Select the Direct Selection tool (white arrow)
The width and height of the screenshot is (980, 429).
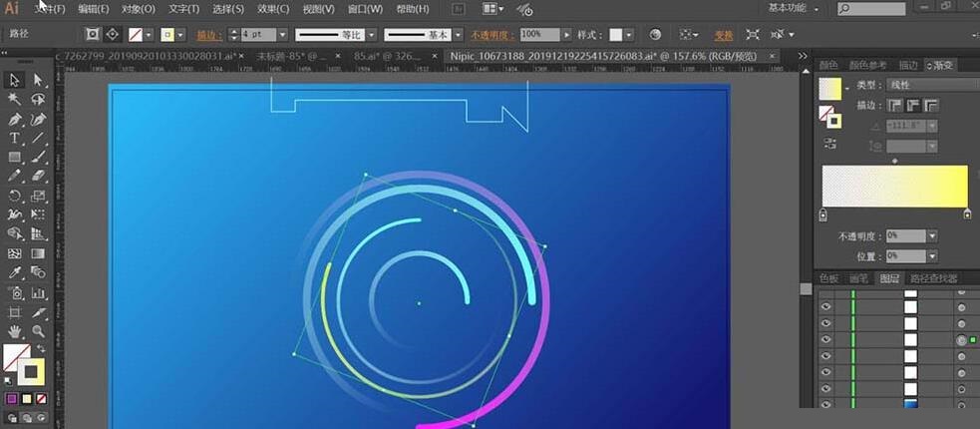[38, 80]
